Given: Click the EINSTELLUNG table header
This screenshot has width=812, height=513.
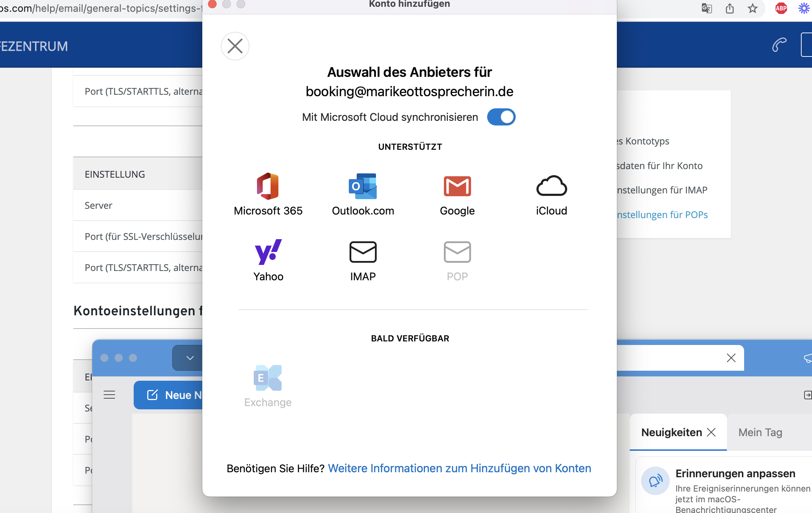Looking at the screenshot, I should click(138, 174).
